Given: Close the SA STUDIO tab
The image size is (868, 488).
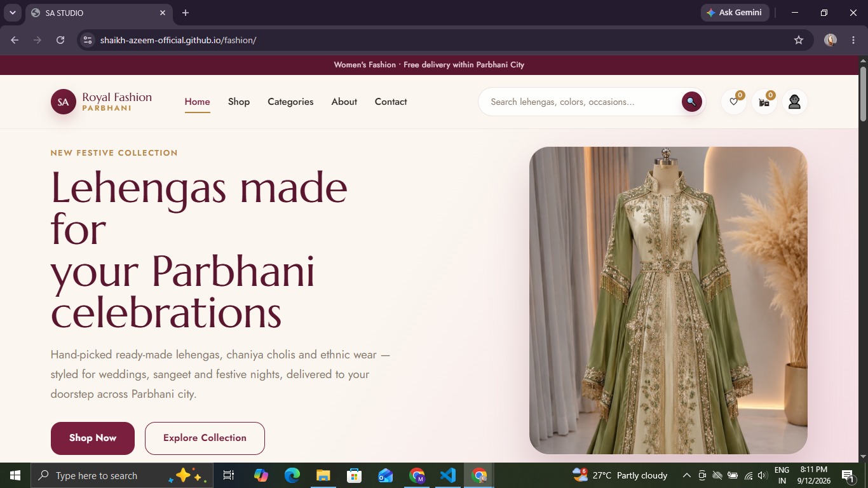Looking at the screenshot, I should (x=163, y=13).
